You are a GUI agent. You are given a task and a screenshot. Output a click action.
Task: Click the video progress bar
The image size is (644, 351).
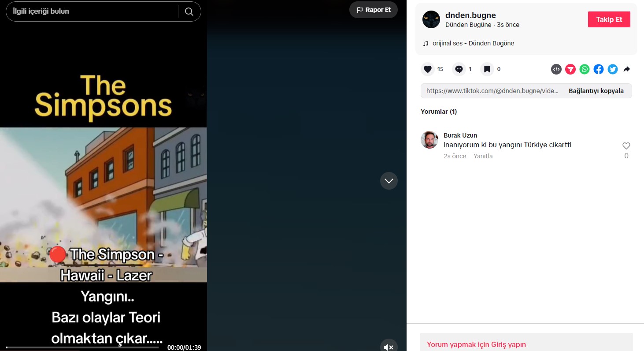82,347
